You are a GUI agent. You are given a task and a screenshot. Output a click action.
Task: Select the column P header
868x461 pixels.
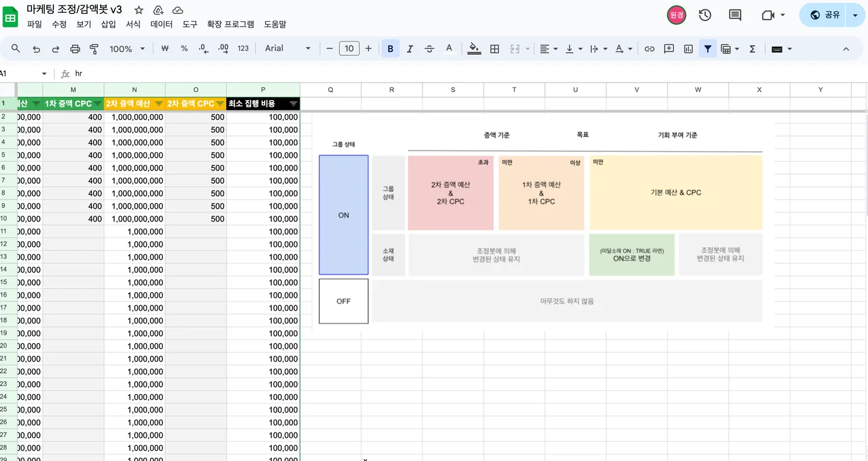click(263, 90)
